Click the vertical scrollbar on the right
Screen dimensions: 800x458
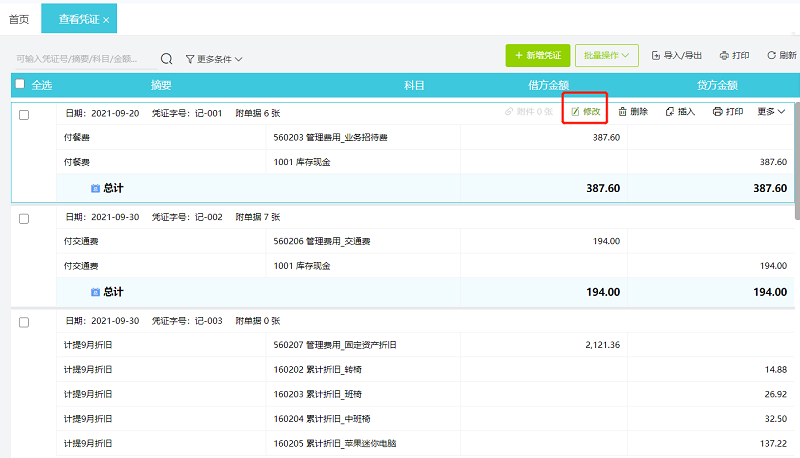(x=796, y=160)
